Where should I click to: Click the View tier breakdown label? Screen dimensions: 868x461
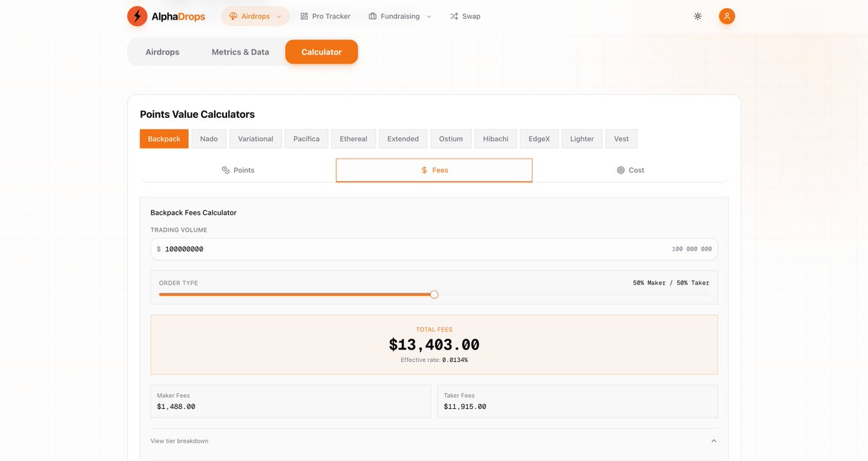point(179,441)
